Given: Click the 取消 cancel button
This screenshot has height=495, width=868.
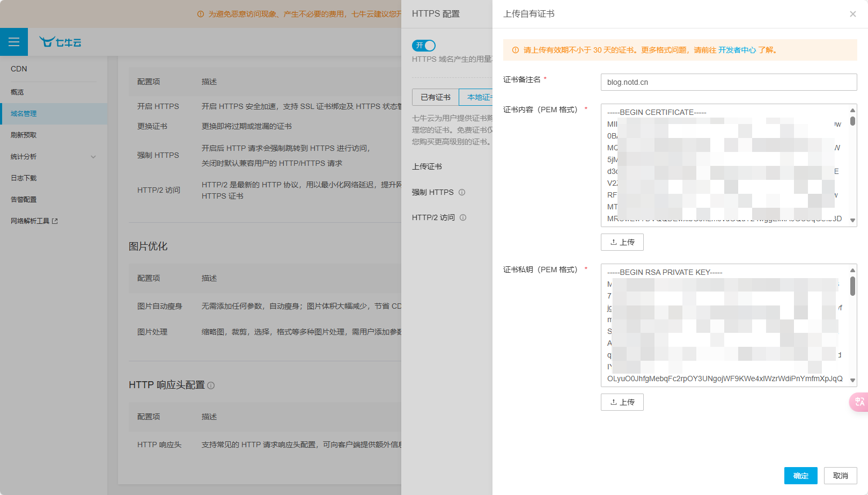Looking at the screenshot, I should coord(841,476).
